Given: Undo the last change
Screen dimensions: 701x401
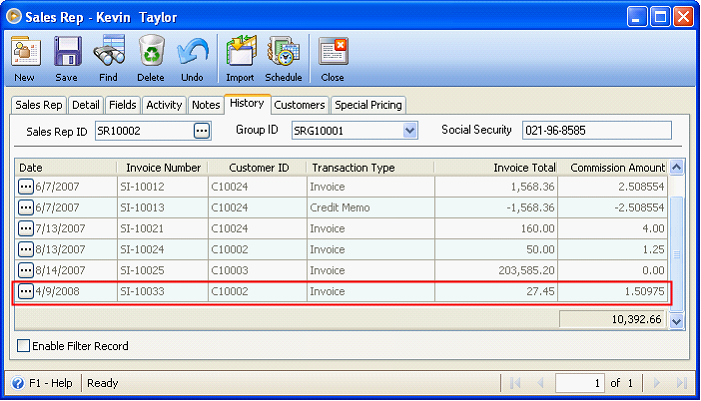Looking at the screenshot, I should (193, 59).
